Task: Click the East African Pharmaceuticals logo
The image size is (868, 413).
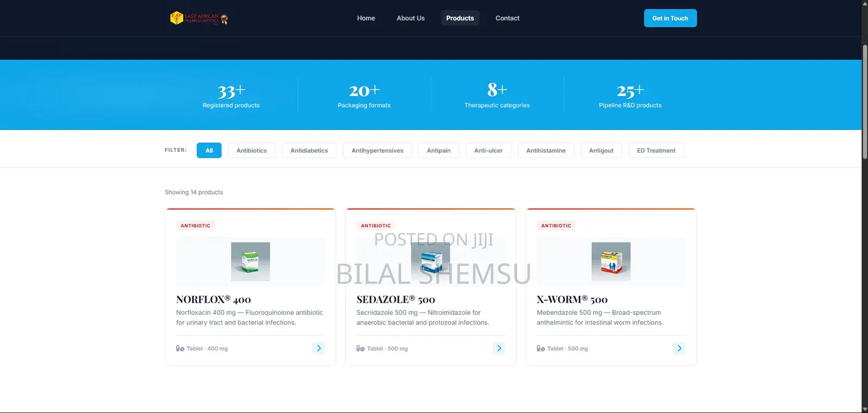Action: pyautogui.click(x=199, y=18)
